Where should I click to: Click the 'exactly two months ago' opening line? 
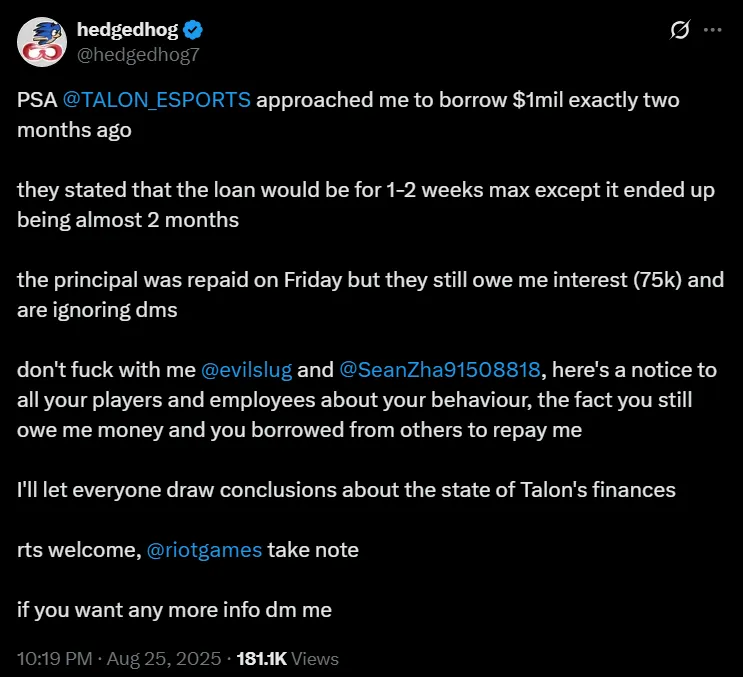tap(480, 101)
